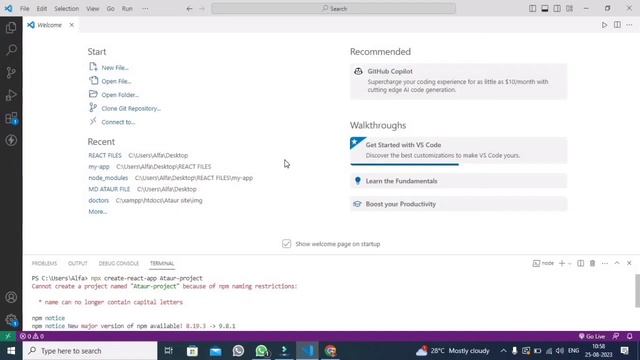Screen dimensions: 640x360
Task: Open GitHub Copilot recommendation card
Action: click(458, 81)
